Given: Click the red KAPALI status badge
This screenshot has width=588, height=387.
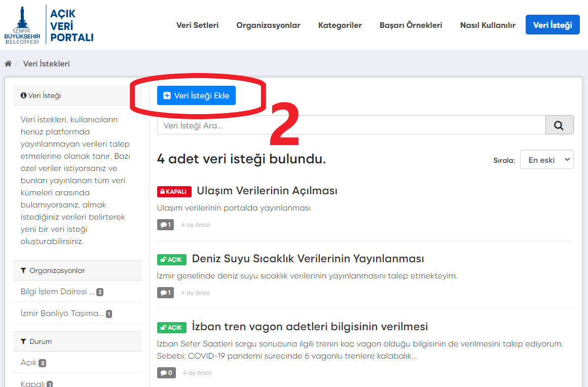Looking at the screenshot, I should (175, 192).
